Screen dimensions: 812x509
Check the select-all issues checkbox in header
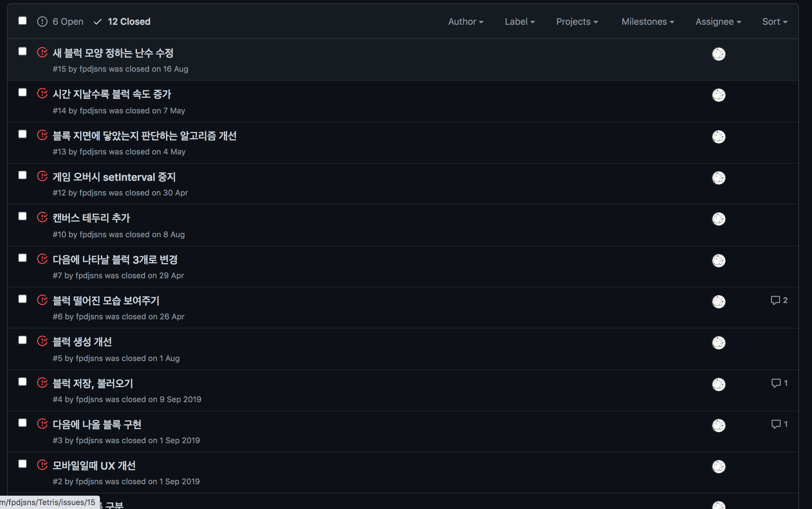22,21
